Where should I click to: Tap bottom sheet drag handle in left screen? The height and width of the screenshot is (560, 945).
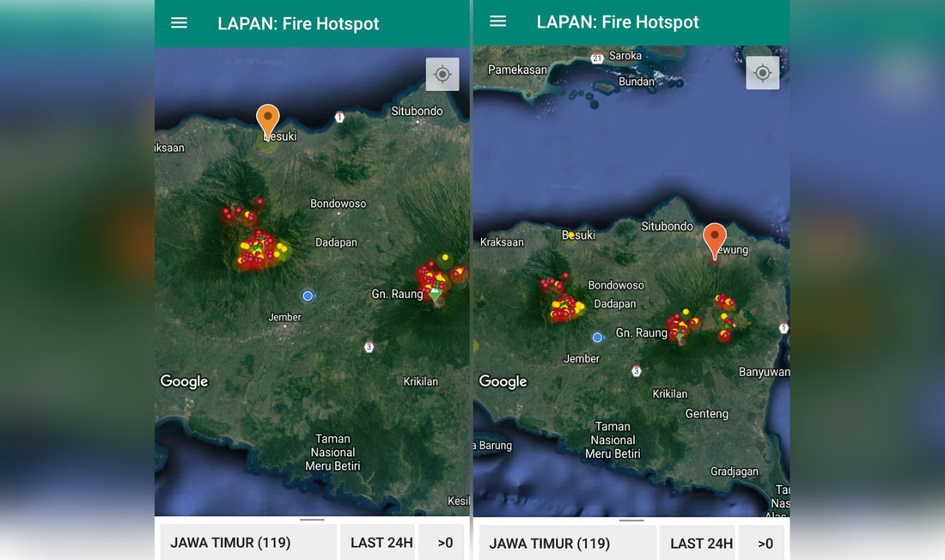click(x=312, y=519)
